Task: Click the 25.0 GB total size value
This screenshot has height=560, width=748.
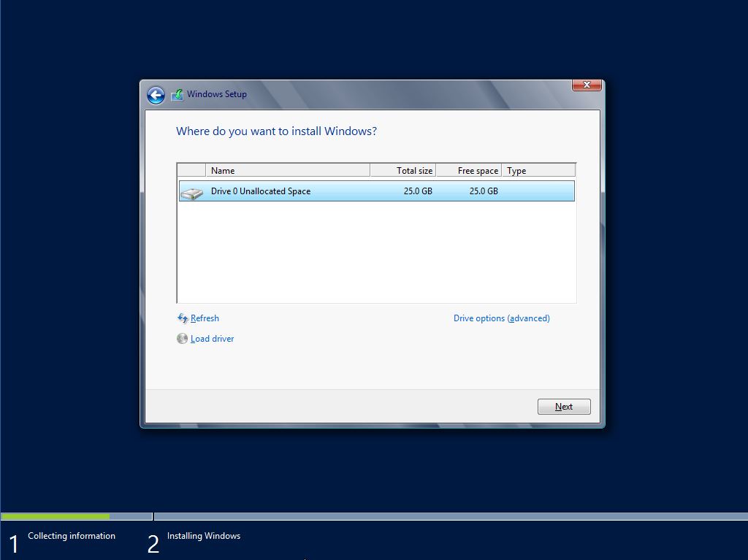Action: pyautogui.click(x=418, y=191)
